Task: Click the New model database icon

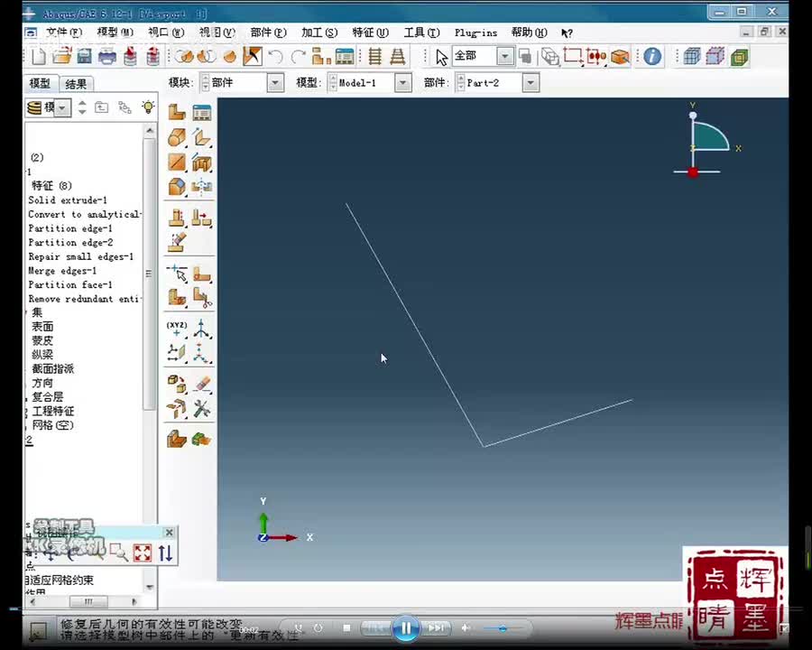Action: (38, 56)
